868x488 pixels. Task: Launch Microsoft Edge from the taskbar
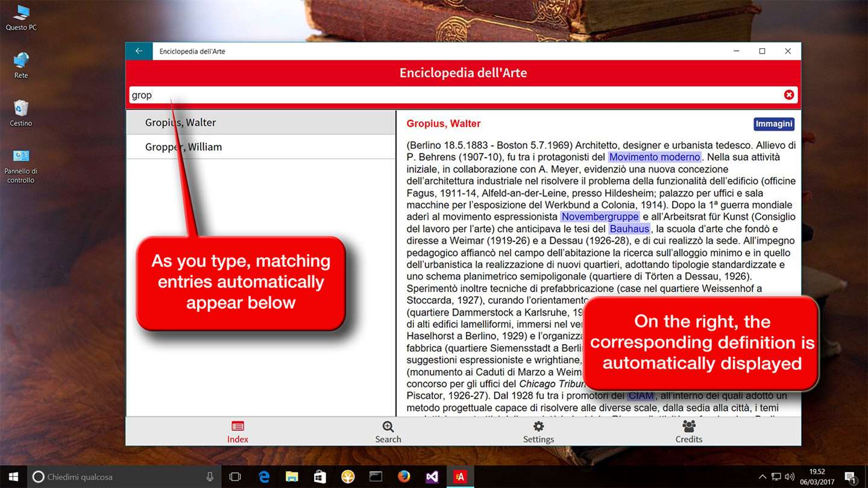[x=264, y=477]
